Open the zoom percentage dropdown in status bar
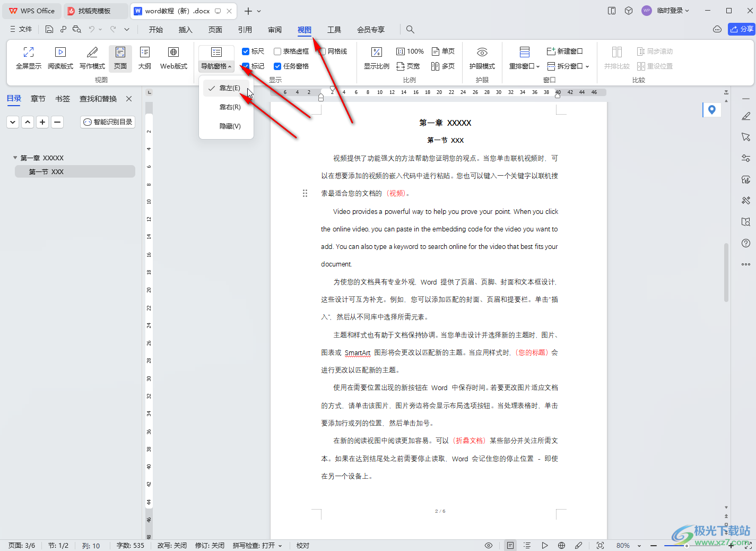 click(x=639, y=546)
